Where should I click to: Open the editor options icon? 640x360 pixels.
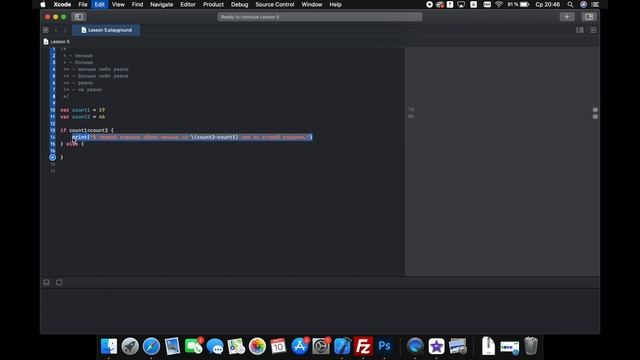tap(580, 30)
